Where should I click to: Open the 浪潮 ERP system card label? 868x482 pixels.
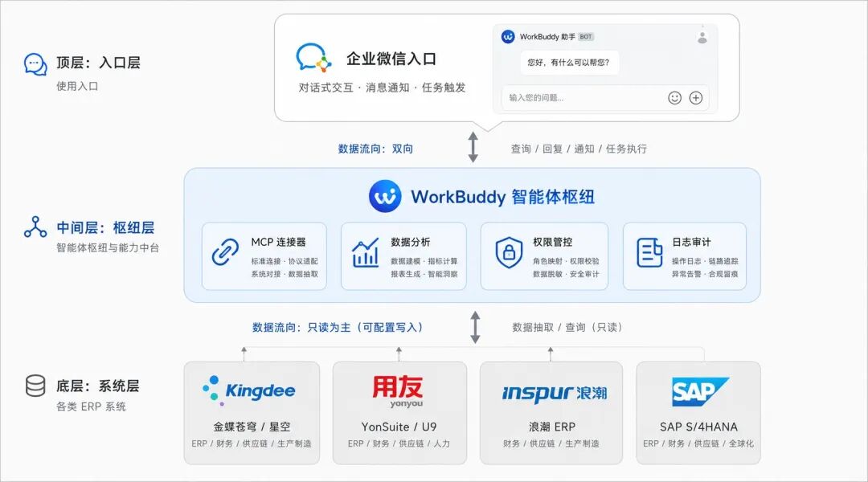[x=552, y=427]
